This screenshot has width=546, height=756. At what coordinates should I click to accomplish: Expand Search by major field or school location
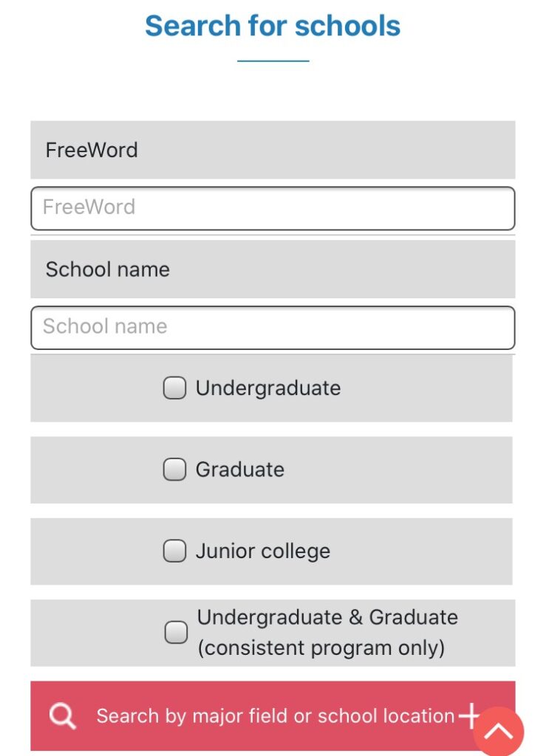tap(275, 715)
